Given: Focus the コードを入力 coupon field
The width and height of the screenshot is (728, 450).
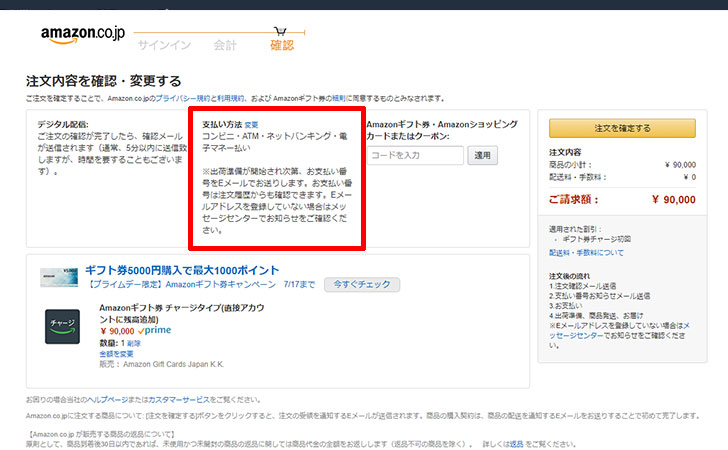Looking at the screenshot, I should pyautogui.click(x=416, y=155).
